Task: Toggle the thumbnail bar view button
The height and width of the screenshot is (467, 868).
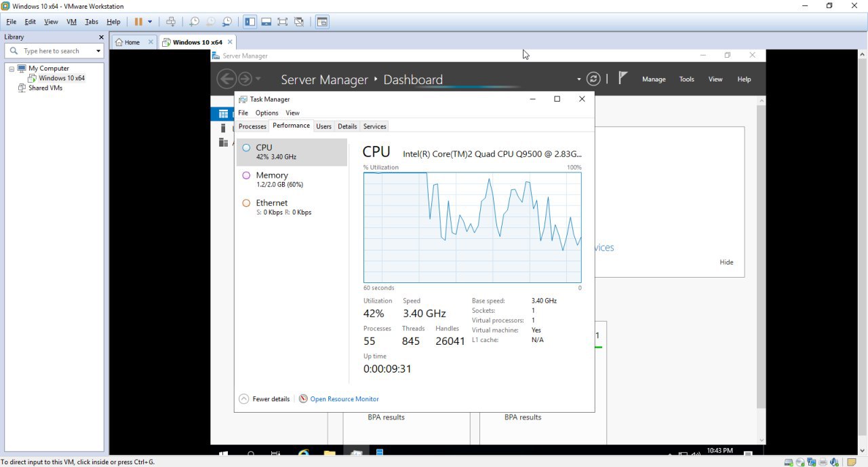Action: (267, 22)
